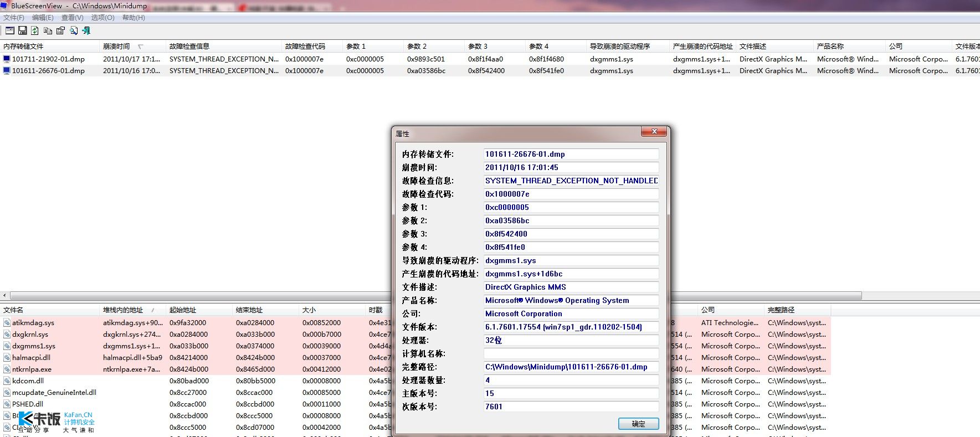Viewport: 980px width, 437px height.
Task: Sort by 内存转储文件 column header
Action: (x=50, y=46)
